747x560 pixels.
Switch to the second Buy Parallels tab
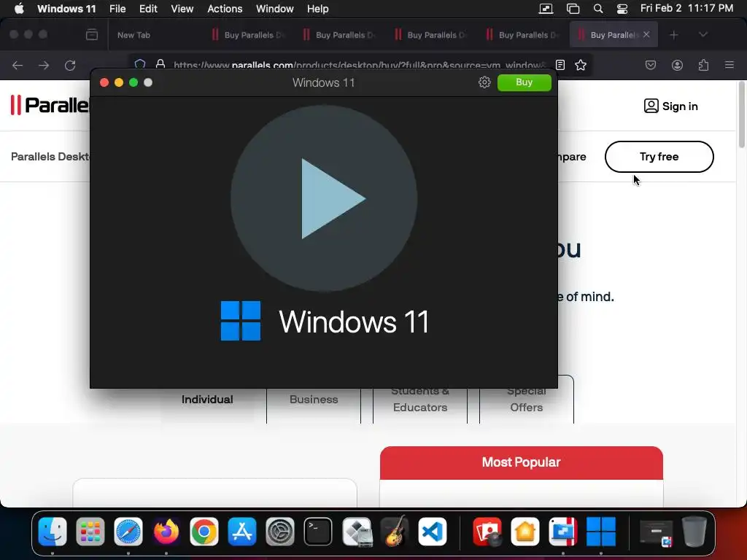point(340,35)
